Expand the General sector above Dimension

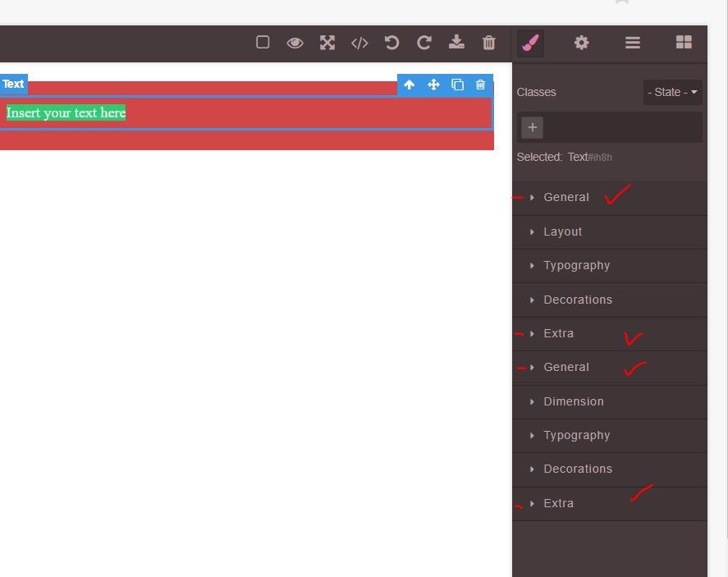[610, 368]
